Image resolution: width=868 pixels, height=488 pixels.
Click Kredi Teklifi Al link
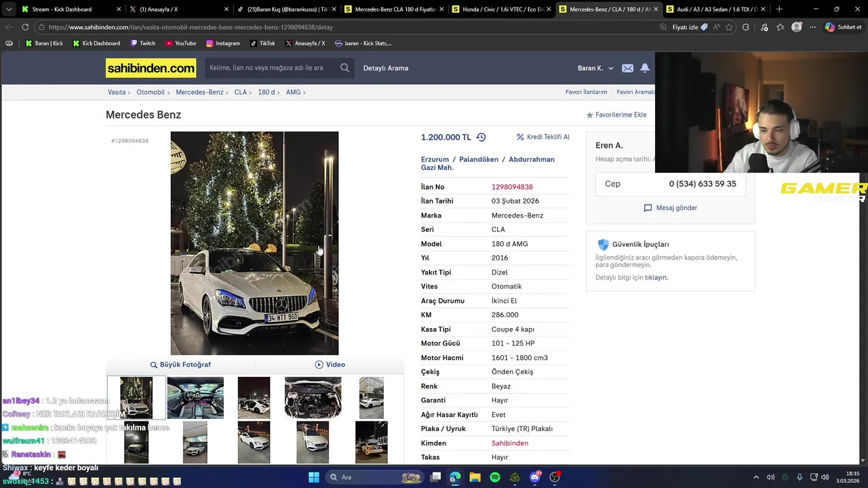543,137
